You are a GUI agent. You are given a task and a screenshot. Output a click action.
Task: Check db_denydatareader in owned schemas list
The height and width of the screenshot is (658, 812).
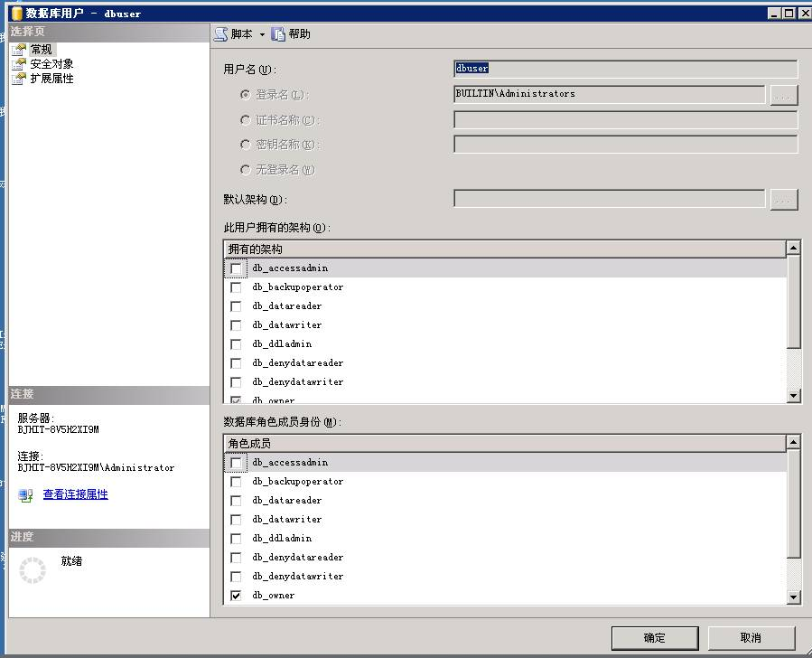236,363
